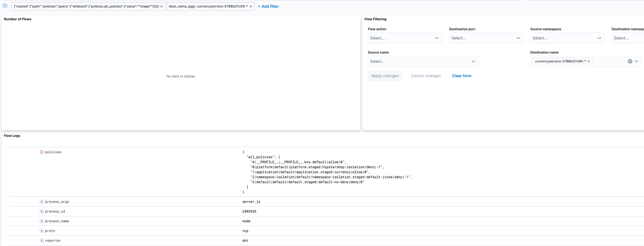Open the Destination namespace dropdown

pyautogui.click(x=628, y=38)
